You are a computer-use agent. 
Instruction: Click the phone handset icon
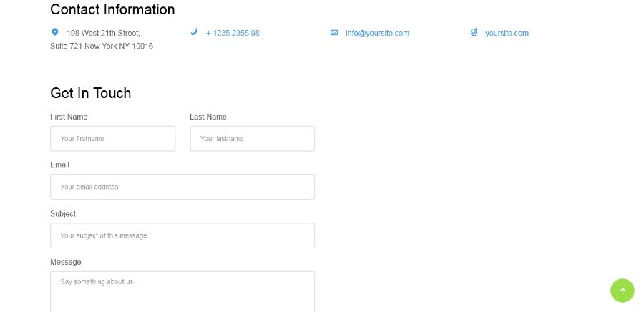(x=194, y=31)
